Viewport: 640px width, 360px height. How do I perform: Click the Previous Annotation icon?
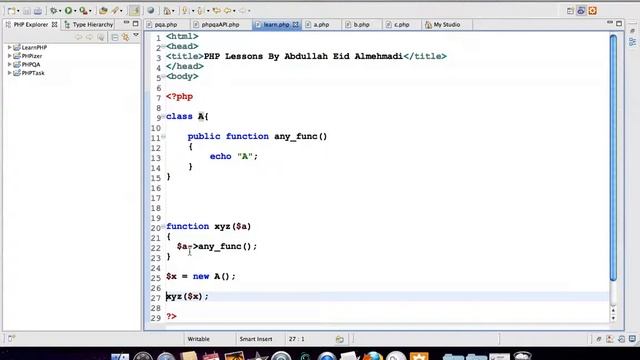pyautogui.click(x=200, y=11)
